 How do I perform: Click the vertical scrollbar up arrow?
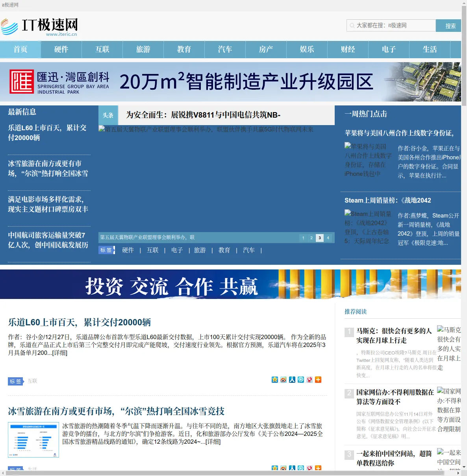463,3
